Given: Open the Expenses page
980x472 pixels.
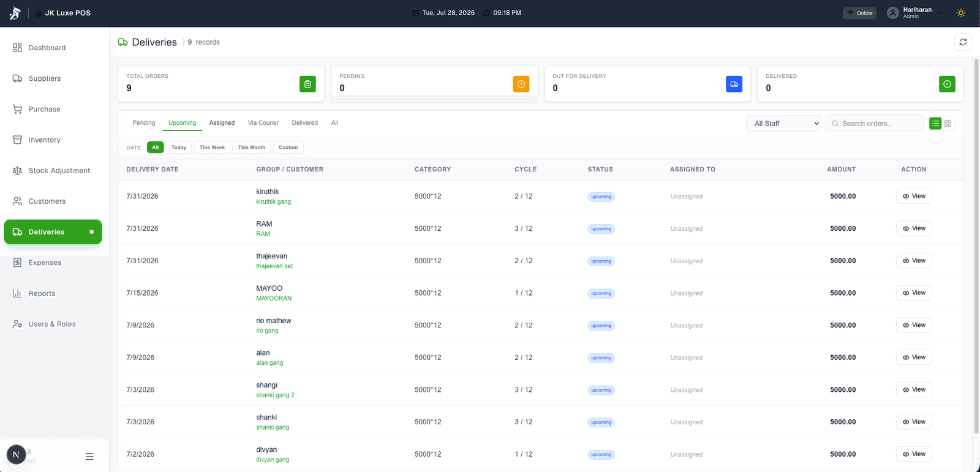Looking at the screenshot, I should [53, 263].
